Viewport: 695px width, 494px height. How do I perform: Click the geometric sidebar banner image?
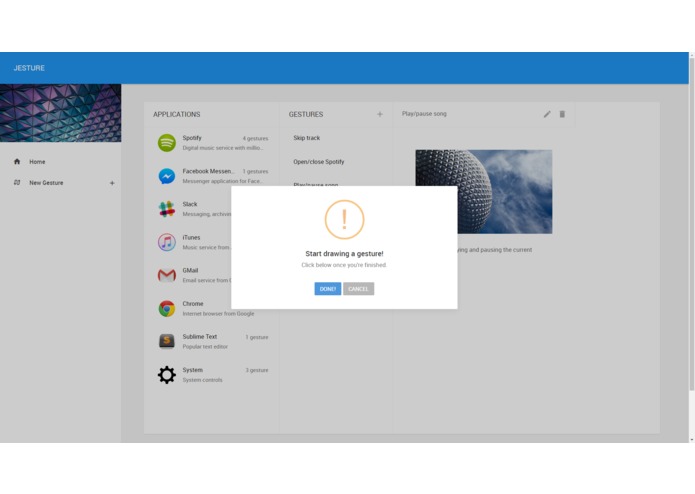point(60,113)
